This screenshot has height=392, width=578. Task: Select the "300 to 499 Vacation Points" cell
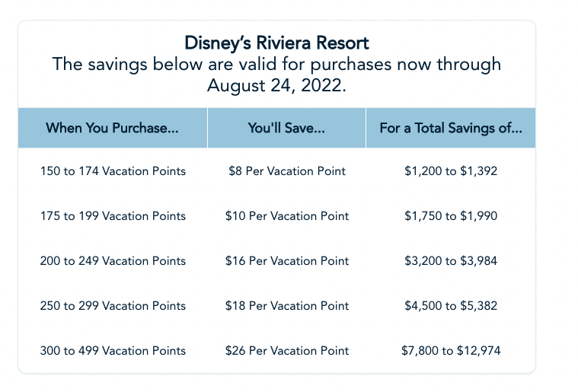pos(113,351)
